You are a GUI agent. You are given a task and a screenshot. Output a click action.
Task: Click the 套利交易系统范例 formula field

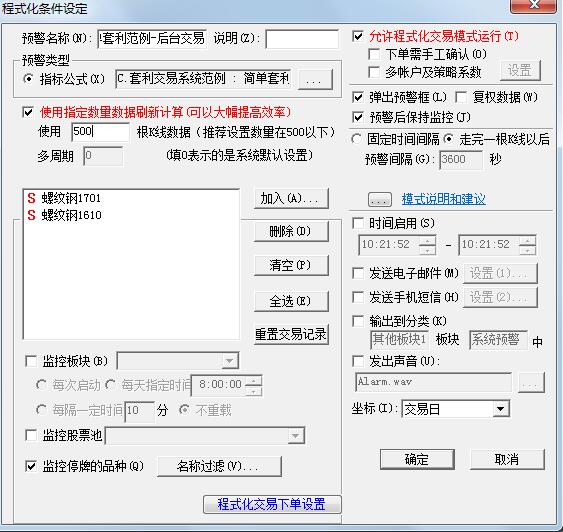tap(203, 79)
